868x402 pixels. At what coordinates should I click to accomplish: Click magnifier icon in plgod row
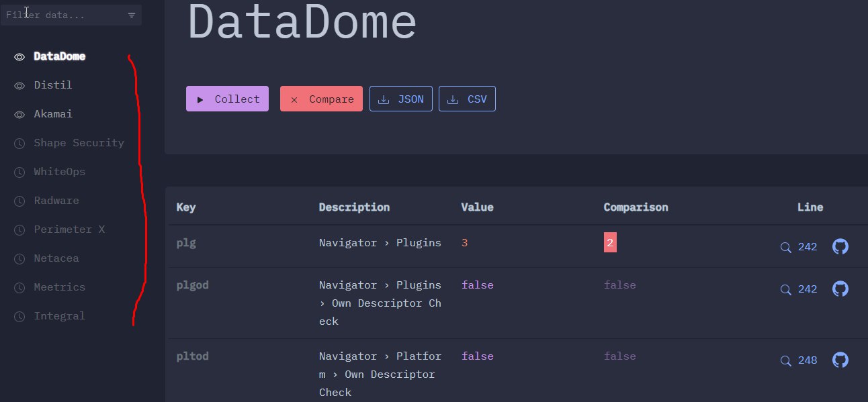(785, 289)
